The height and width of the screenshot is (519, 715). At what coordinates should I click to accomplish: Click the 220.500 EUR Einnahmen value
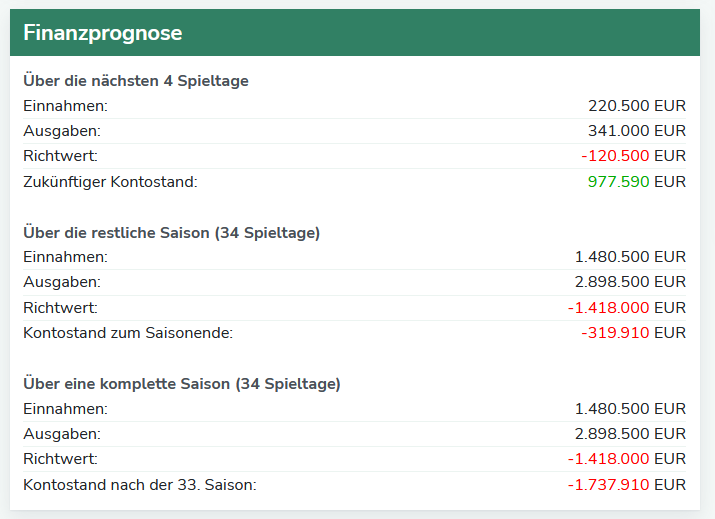click(636, 106)
